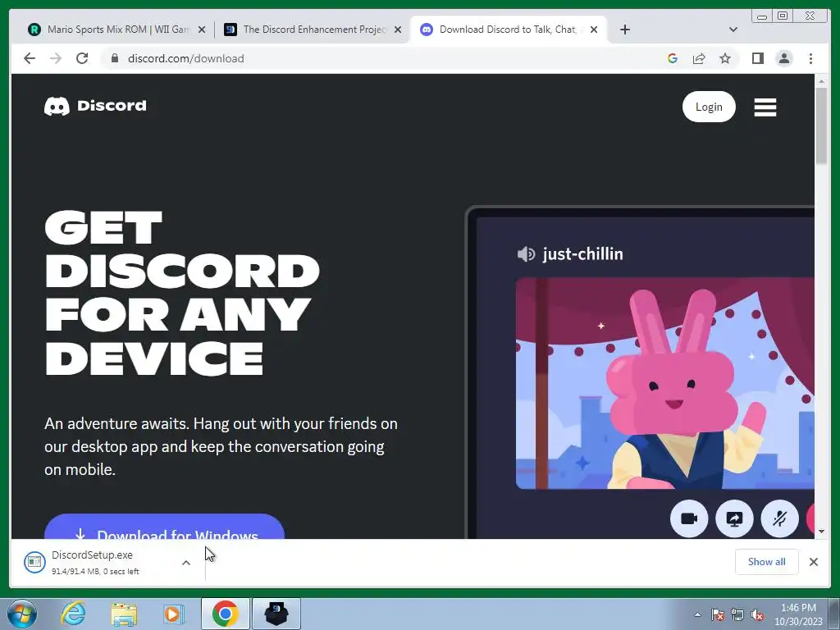View site info via lock icon

pos(114,58)
